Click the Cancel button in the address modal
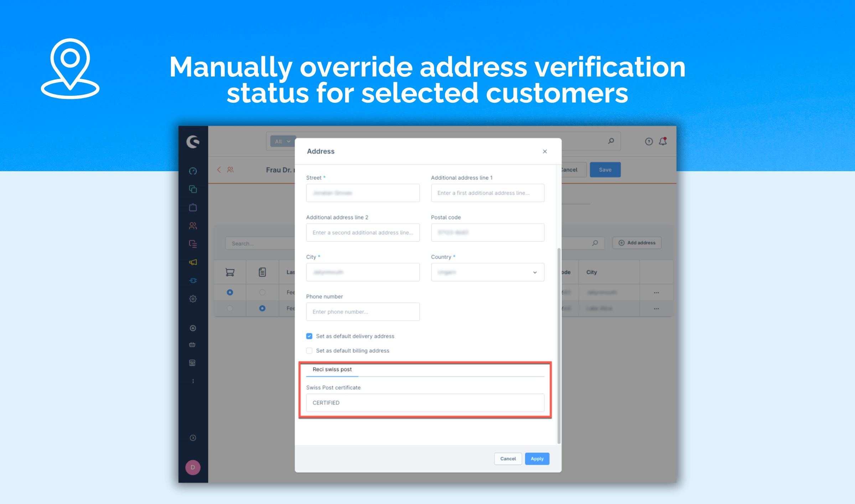The height and width of the screenshot is (504, 855). coord(508,458)
